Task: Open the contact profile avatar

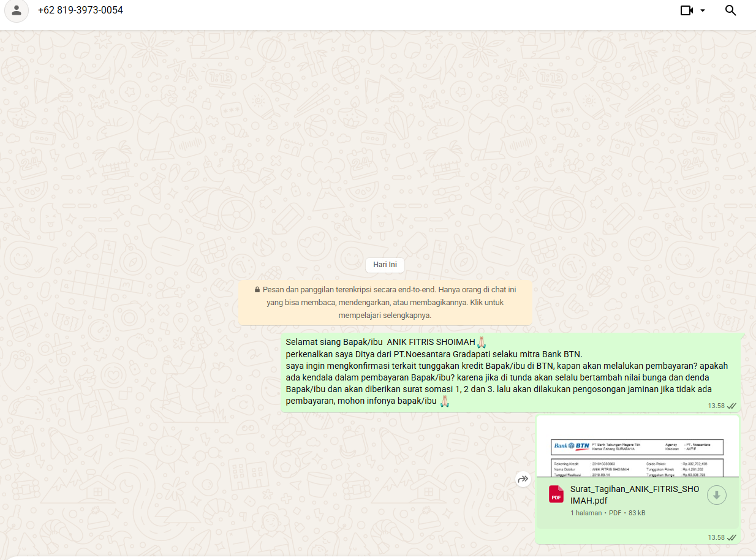Action: pos(17,10)
